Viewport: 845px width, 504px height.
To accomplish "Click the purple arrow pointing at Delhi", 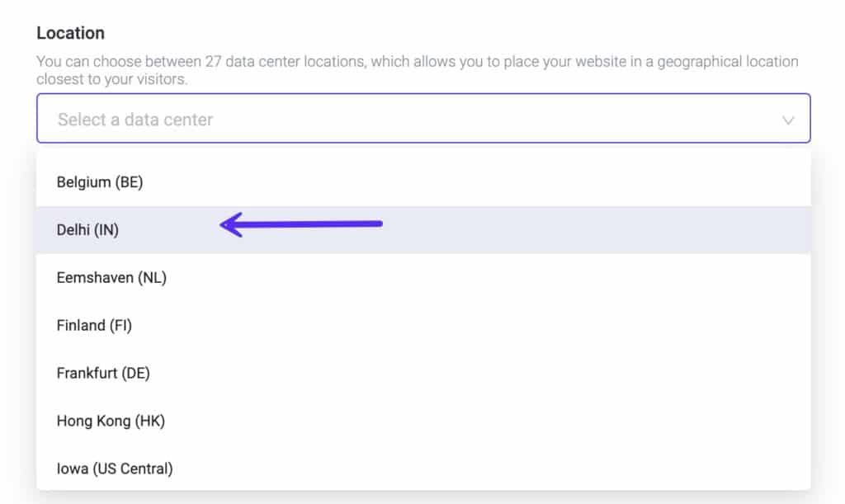I will 301,224.
